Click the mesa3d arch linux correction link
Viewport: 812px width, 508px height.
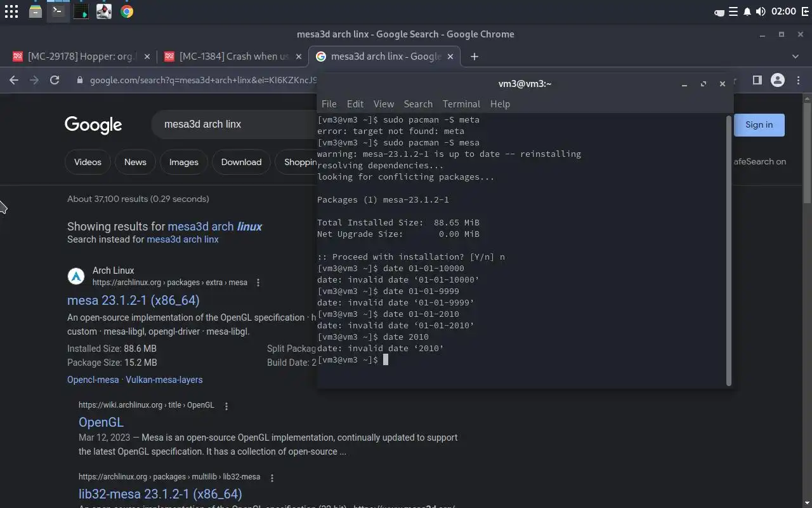point(214,226)
